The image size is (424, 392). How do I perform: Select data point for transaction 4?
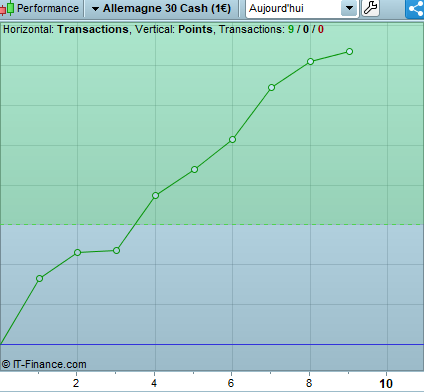155,195
